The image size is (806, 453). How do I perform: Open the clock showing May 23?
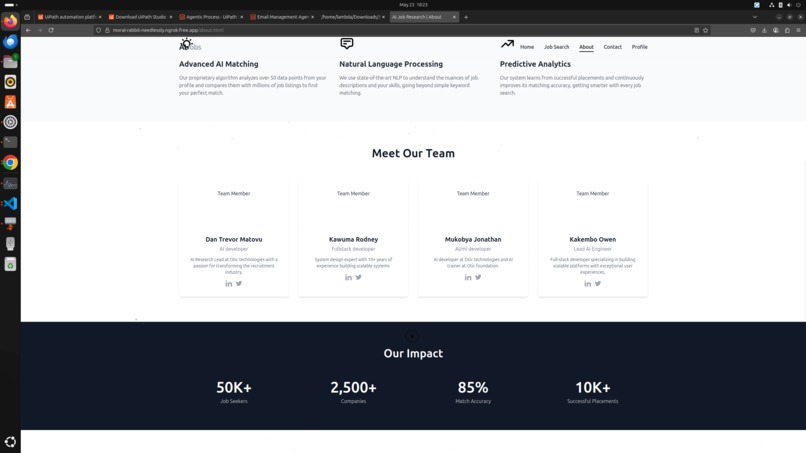[x=413, y=5]
